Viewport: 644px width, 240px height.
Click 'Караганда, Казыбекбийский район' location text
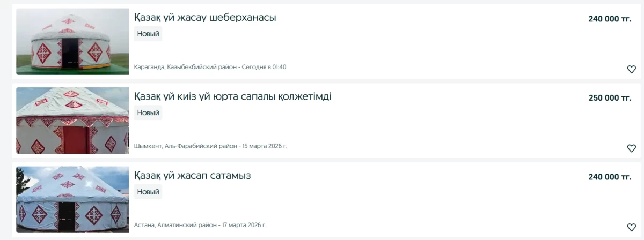coord(185,67)
